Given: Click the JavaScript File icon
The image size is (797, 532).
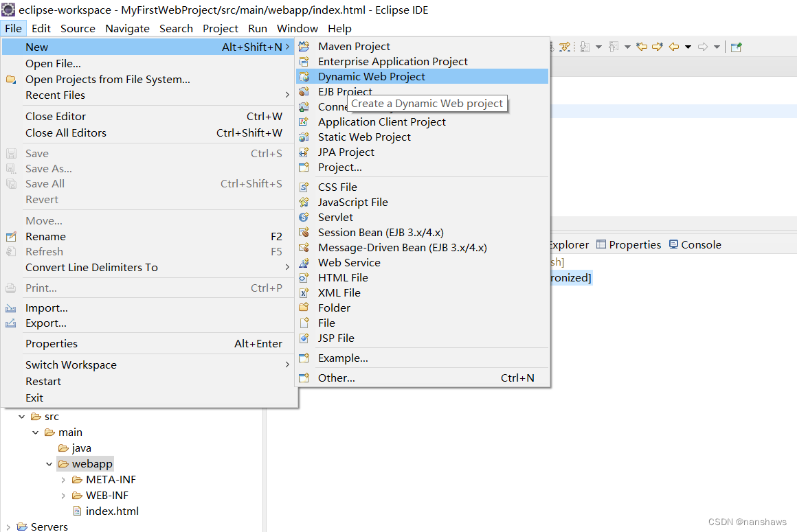Looking at the screenshot, I should (304, 202).
